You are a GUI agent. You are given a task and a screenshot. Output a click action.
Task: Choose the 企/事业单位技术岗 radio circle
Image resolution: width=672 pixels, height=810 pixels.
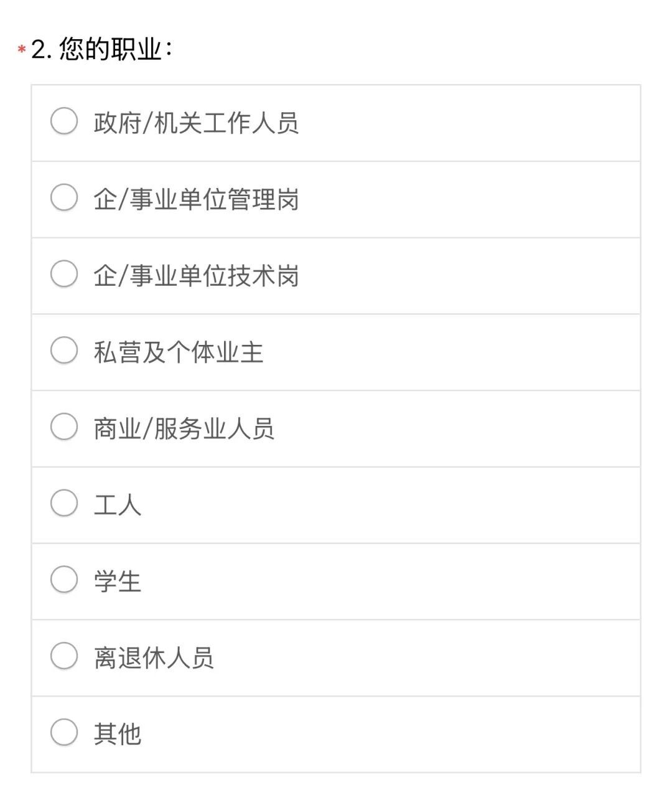tap(64, 275)
